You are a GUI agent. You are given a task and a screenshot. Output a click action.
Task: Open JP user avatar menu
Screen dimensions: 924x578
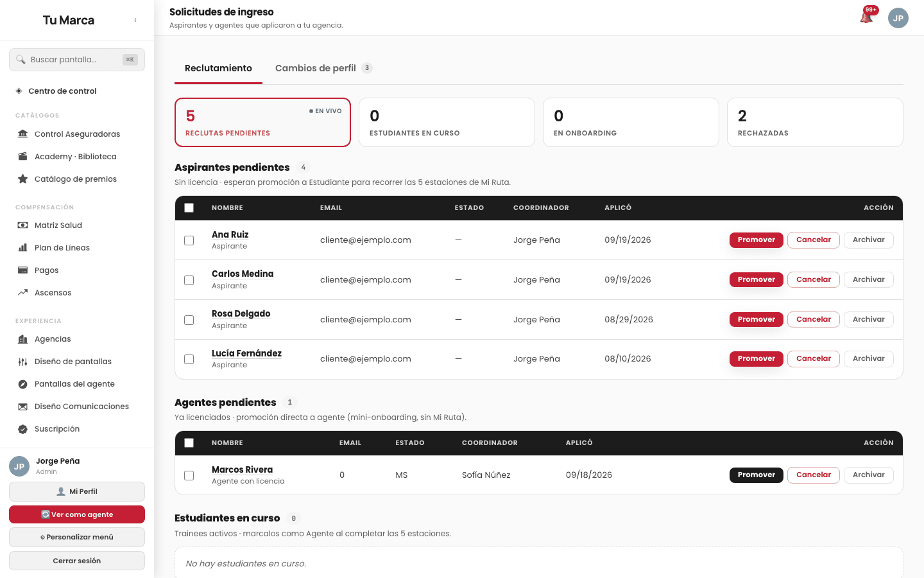click(898, 18)
